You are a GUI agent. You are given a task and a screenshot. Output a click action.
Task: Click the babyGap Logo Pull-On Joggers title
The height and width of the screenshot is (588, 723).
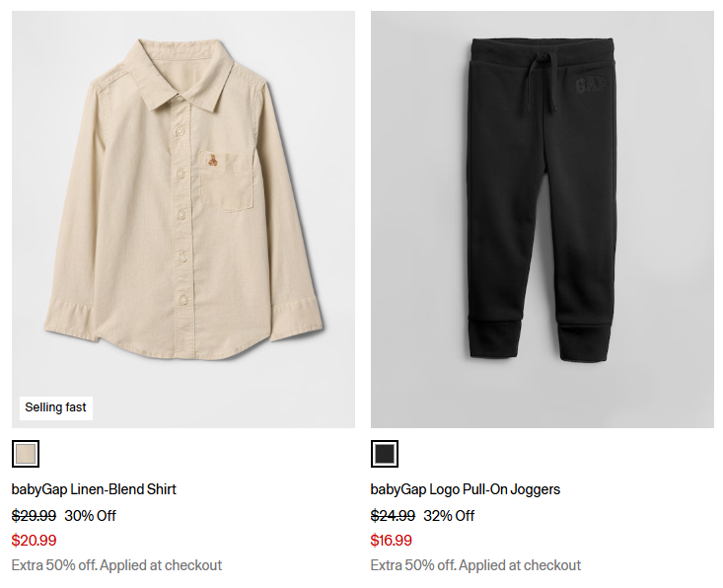coord(466,489)
